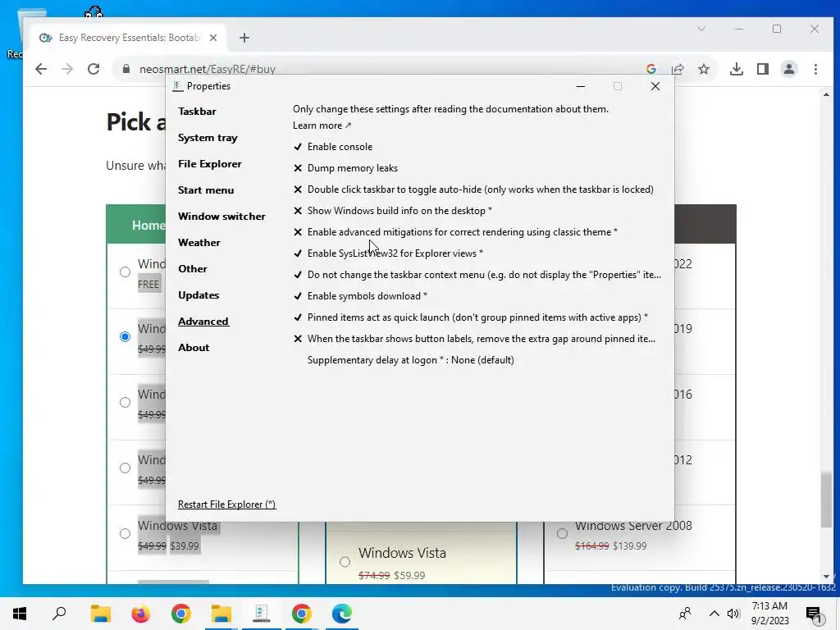Click Restart File Explorer link
The height and width of the screenshot is (630, 840).
pyautogui.click(x=226, y=504)
